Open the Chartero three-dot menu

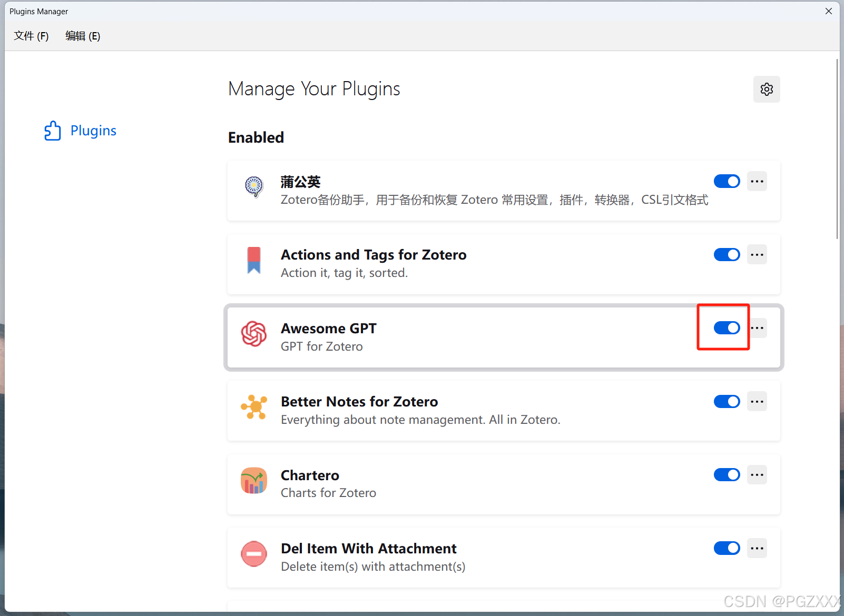[757, 475]
